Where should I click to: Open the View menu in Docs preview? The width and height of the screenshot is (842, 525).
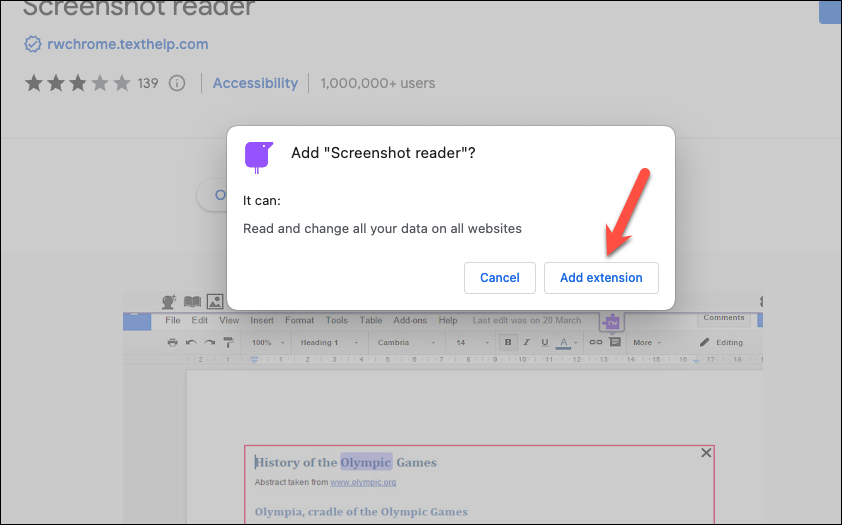click(229, 320)
